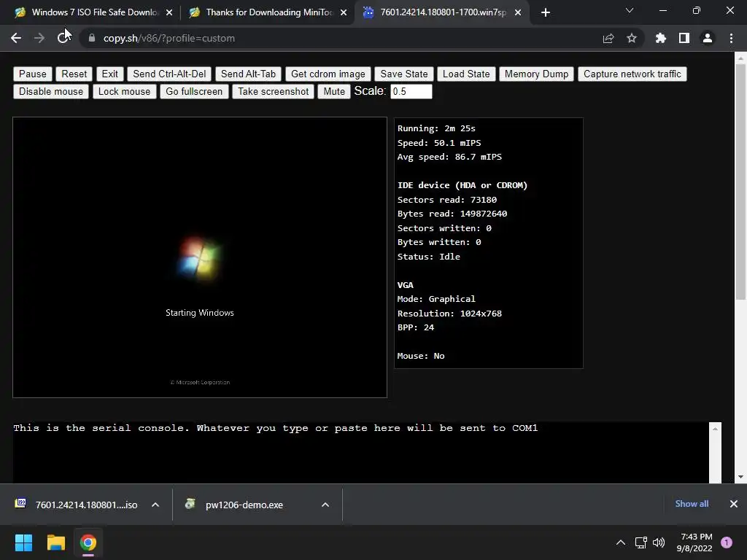Click into the serial console text area
The height and width of the screenshot is (560, 747).
360,452
